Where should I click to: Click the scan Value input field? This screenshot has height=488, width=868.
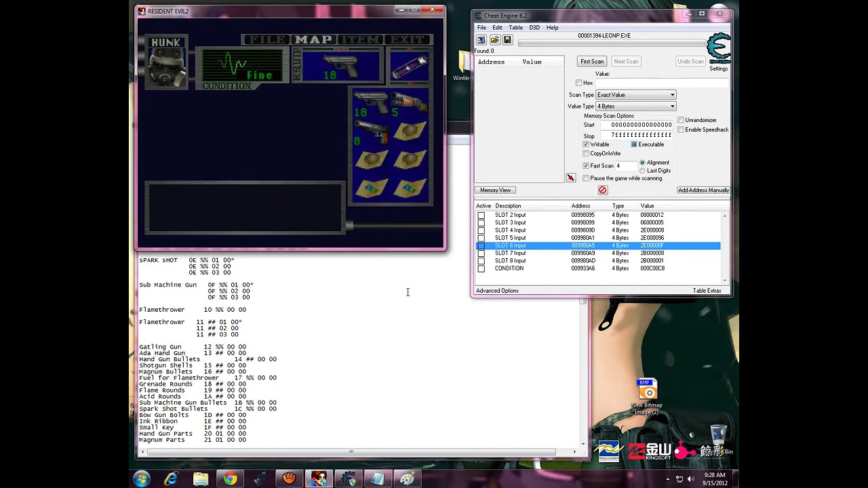coord(662,83)
